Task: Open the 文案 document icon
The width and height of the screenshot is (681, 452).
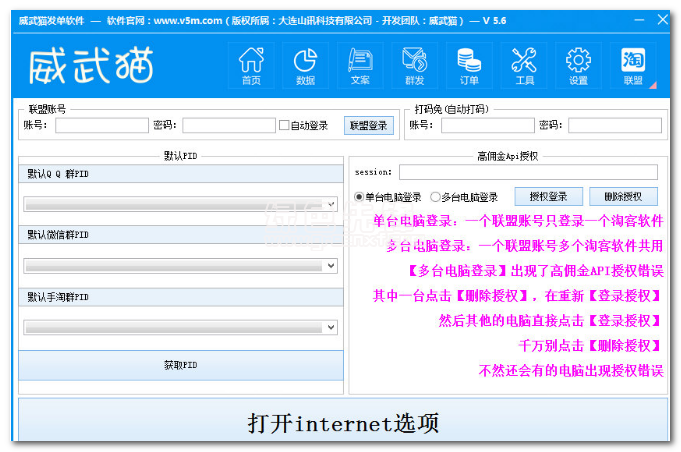Action: (360, 66)
